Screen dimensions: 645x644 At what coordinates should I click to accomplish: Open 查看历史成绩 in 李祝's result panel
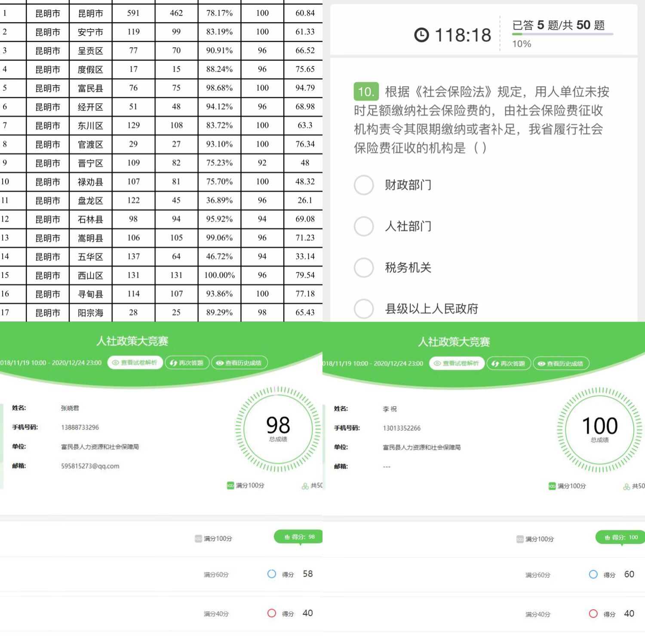(x=561, y=364)
